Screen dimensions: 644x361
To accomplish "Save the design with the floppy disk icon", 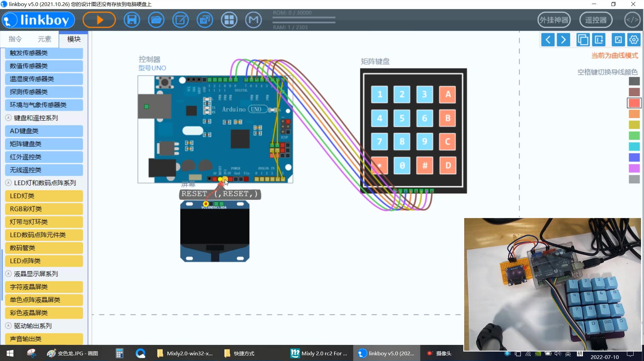I will (132, 20).
